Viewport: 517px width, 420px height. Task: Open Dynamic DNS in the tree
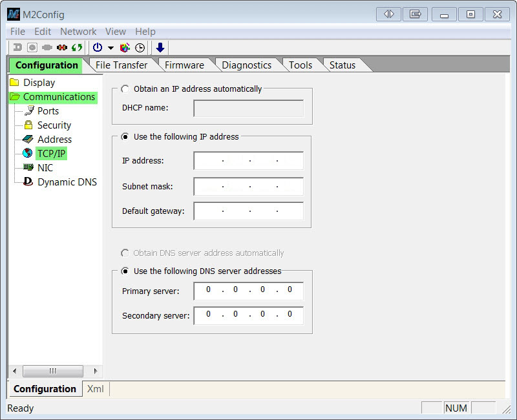pos(67,182)
